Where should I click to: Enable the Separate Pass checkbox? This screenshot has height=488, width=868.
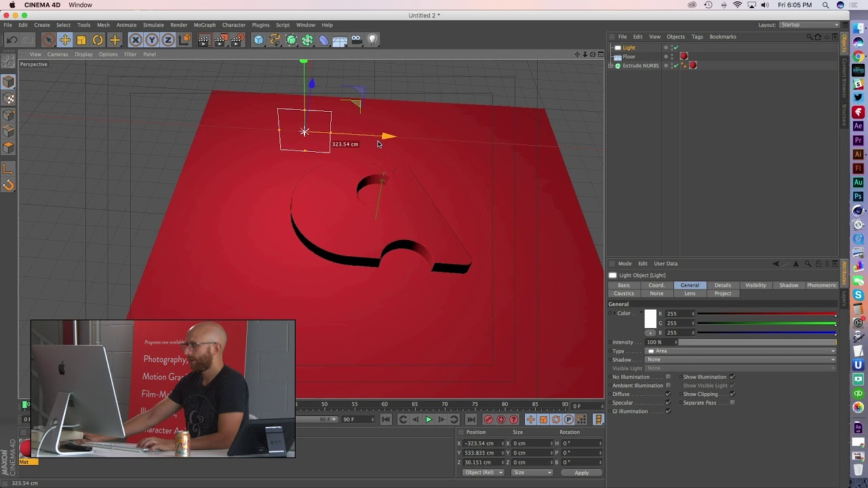coord(732,403)
